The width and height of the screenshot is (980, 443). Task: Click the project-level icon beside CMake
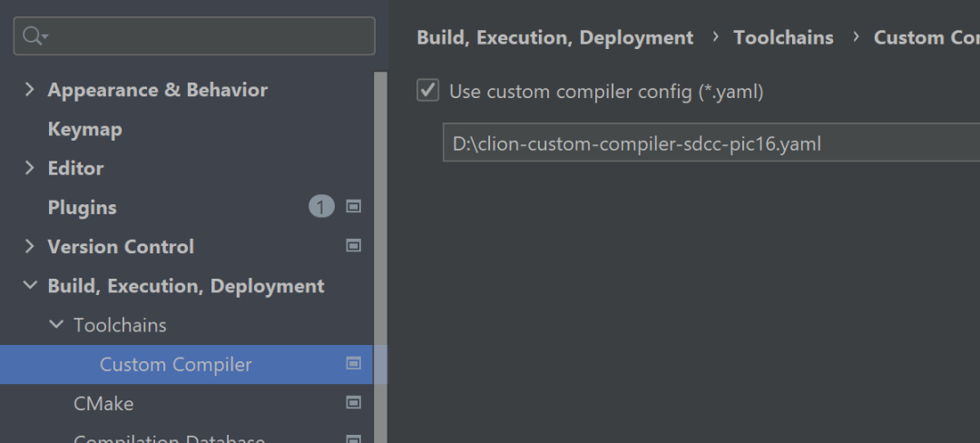354,403
